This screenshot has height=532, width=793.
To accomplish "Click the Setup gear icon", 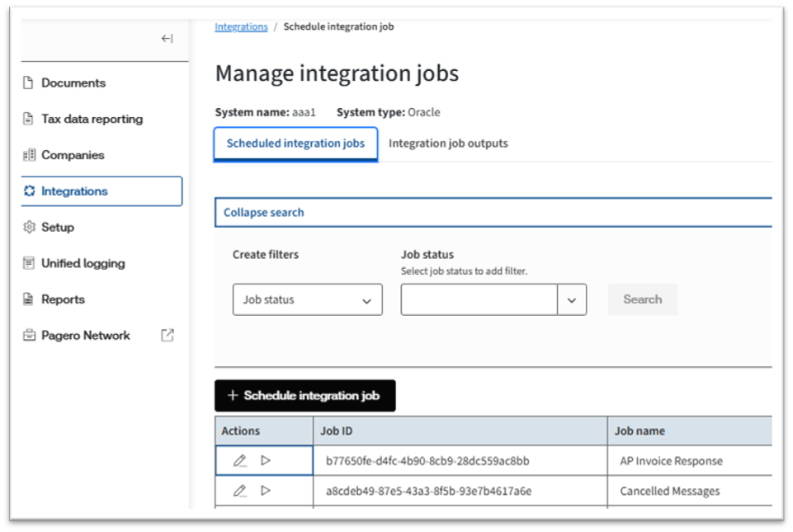I will [29, 227].
